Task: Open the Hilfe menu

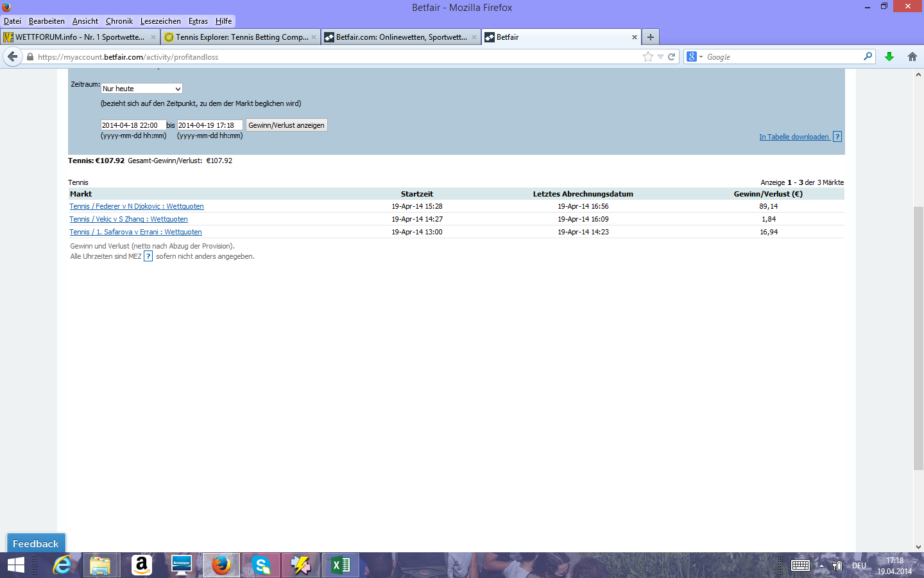Action: coord(223,21)
